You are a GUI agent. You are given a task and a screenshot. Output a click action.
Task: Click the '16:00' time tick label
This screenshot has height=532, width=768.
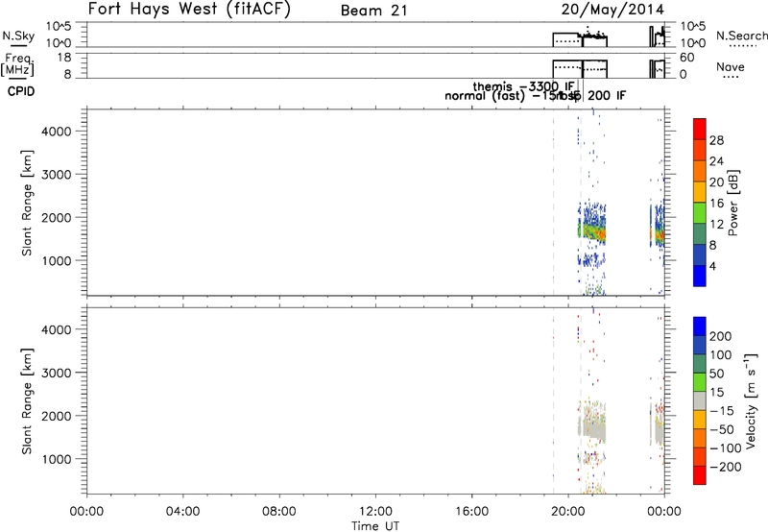[472, 512]
